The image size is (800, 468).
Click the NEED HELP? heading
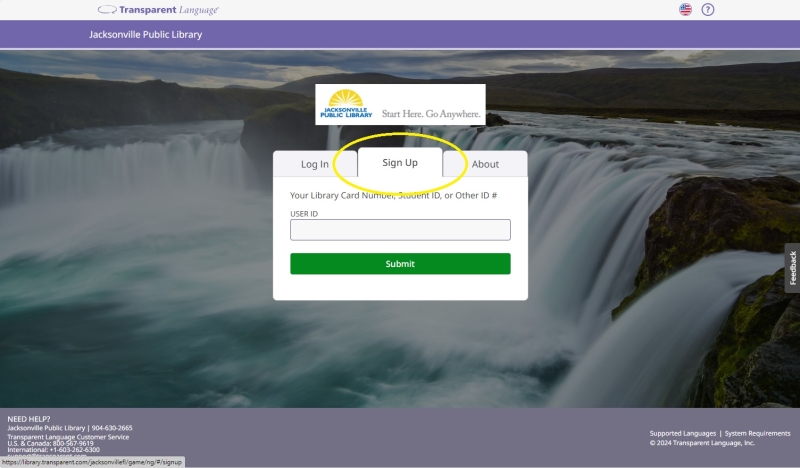pos(29,419)
